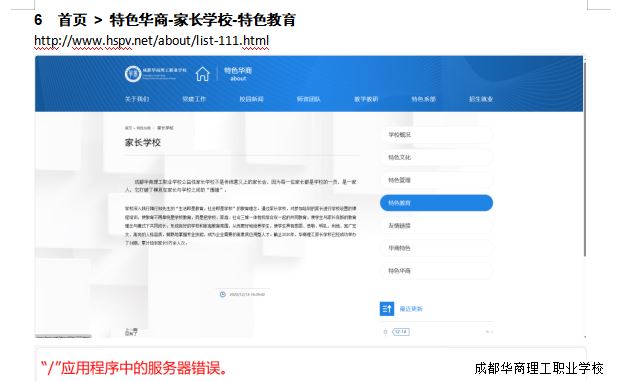Click the footer text 成都华商理工职业学校

tap(539, 368)
